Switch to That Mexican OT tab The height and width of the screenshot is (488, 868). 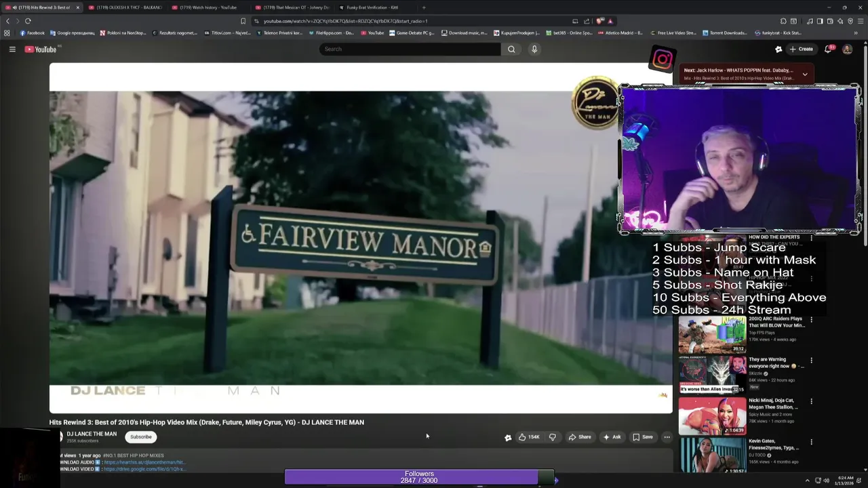pos(292,7)
